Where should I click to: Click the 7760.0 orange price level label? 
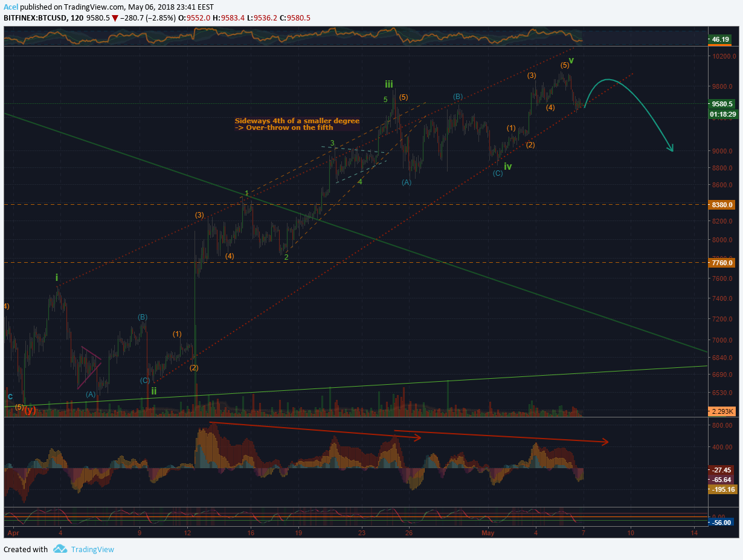(722, 263)
